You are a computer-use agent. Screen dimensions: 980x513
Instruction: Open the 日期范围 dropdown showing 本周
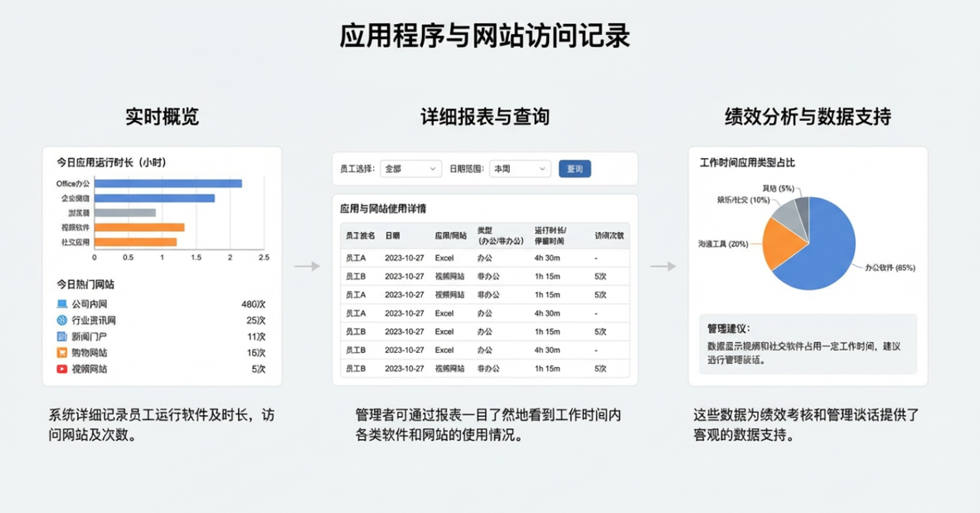tap(520, 169)
